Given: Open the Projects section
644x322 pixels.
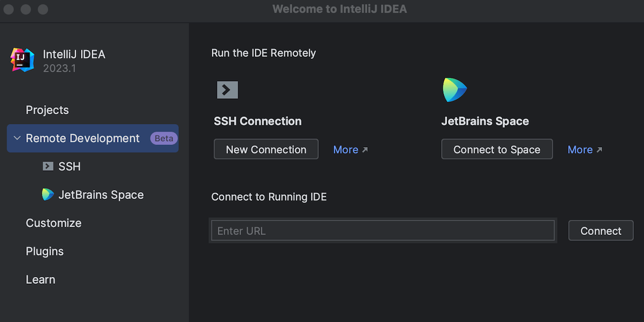Looking at the screenshot, I should point(47,110).
